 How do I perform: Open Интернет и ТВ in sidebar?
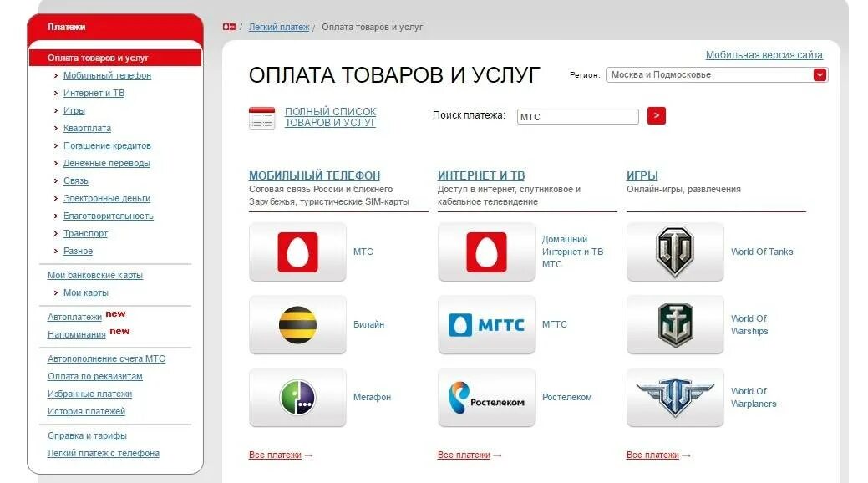(x=94, y=93)
